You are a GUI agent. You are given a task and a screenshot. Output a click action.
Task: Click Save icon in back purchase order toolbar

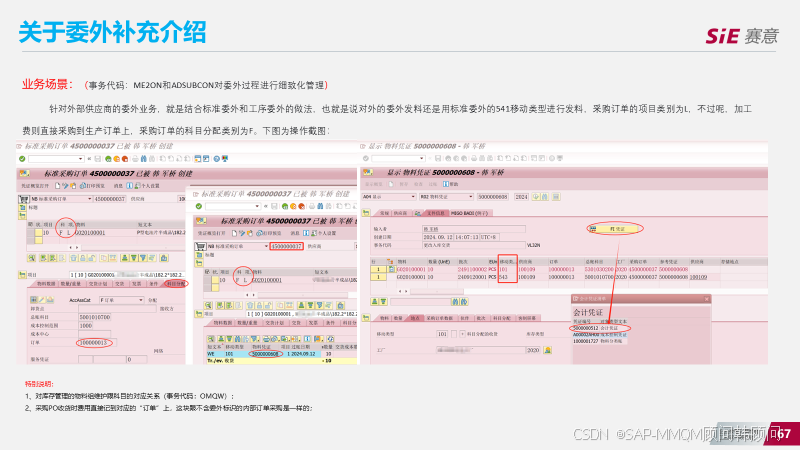coord(97,159)
